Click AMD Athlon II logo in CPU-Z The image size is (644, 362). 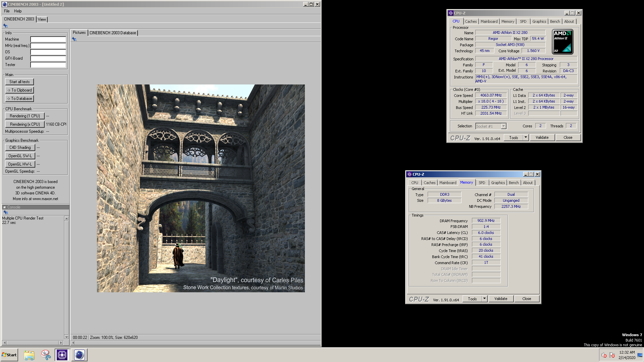click(562, 42)
